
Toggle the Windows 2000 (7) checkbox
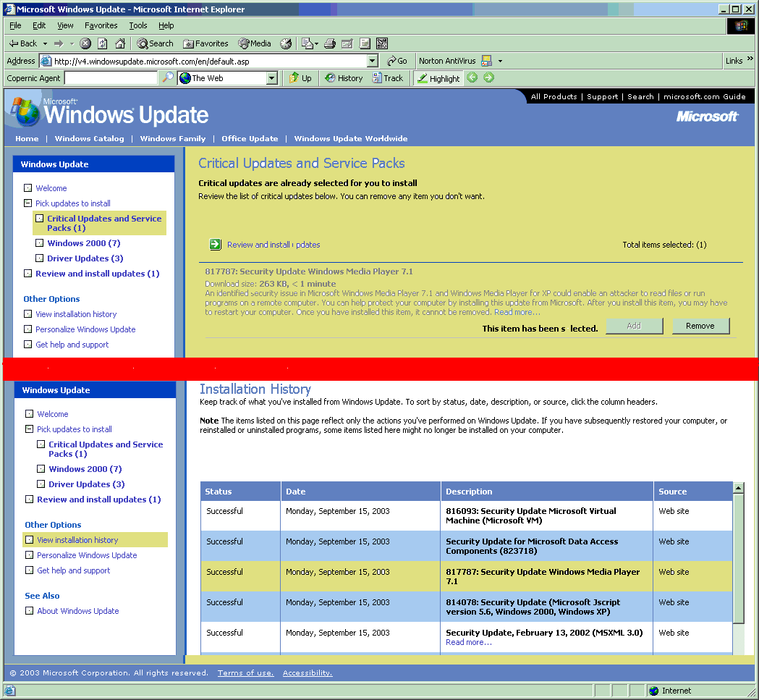point(41,243)
